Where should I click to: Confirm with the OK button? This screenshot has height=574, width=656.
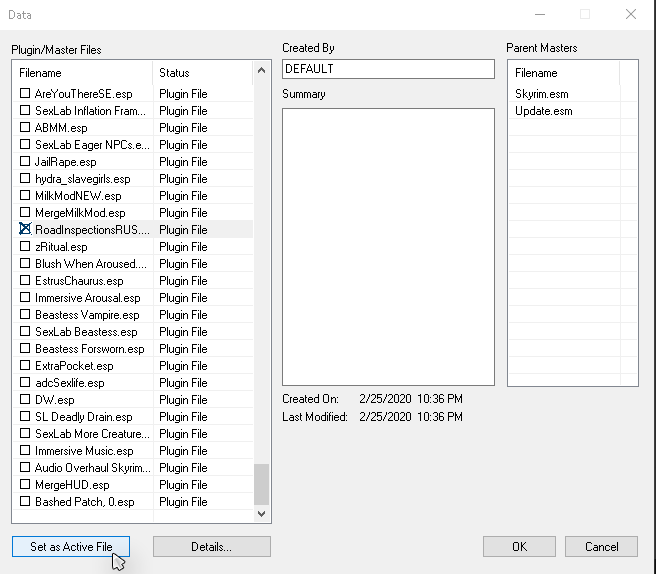519,547
